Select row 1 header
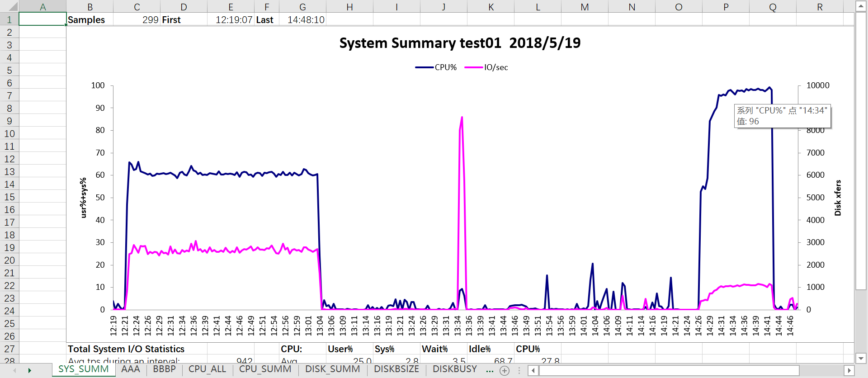 [x=9, y=19]
